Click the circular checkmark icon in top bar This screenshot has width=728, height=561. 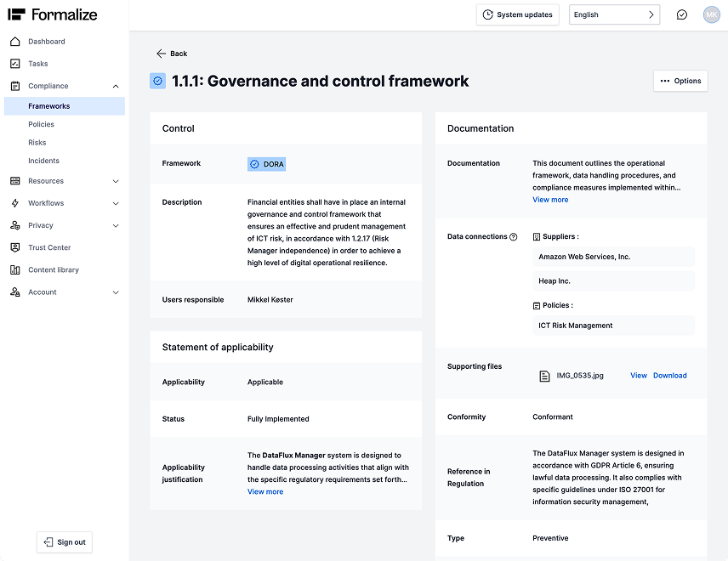[x=681, y=14]
